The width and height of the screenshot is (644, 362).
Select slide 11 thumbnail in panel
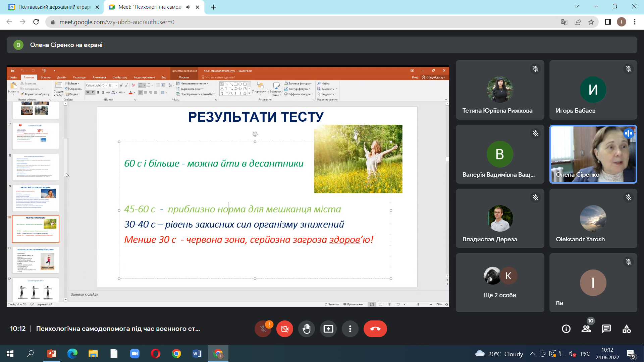pyautogui.click(x=36, y=260)
